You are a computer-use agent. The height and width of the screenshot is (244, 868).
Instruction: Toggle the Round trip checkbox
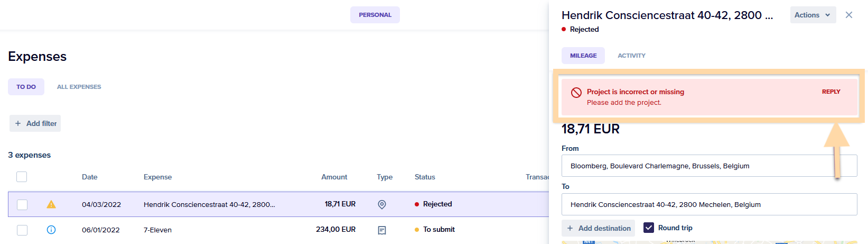point(649,228)
